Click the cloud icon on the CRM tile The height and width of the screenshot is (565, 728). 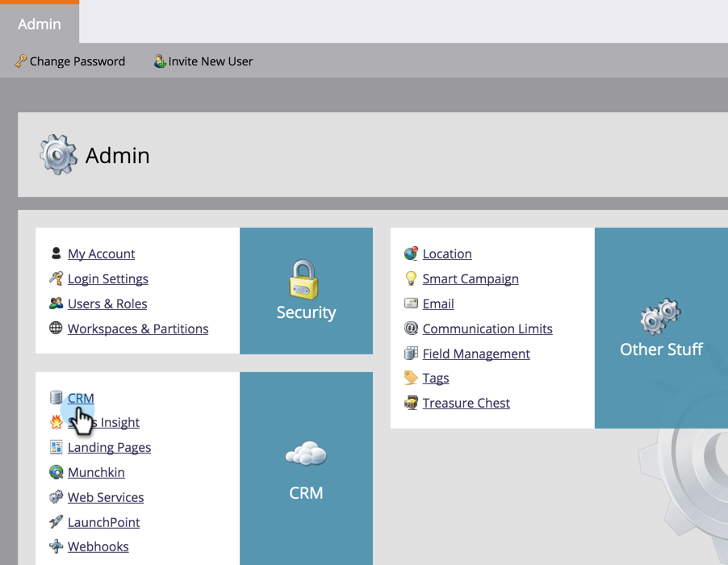(x=306, y=453)
